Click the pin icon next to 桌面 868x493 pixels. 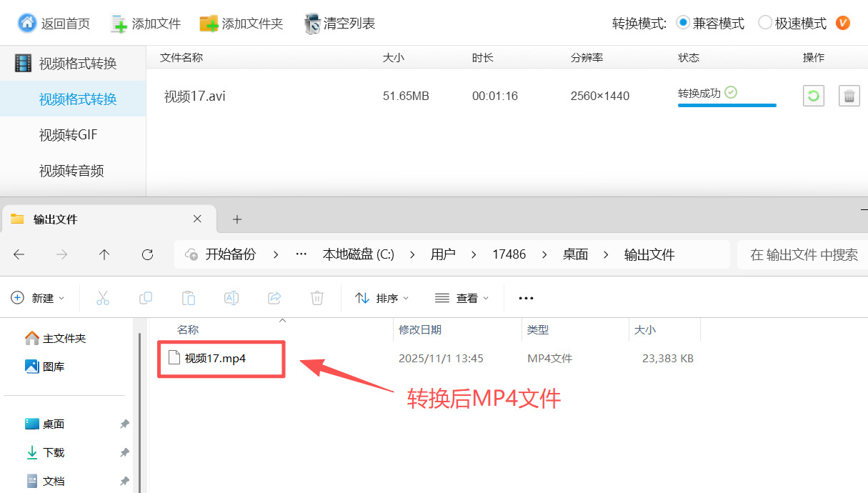pyautogui.click(x=124, y=424)
